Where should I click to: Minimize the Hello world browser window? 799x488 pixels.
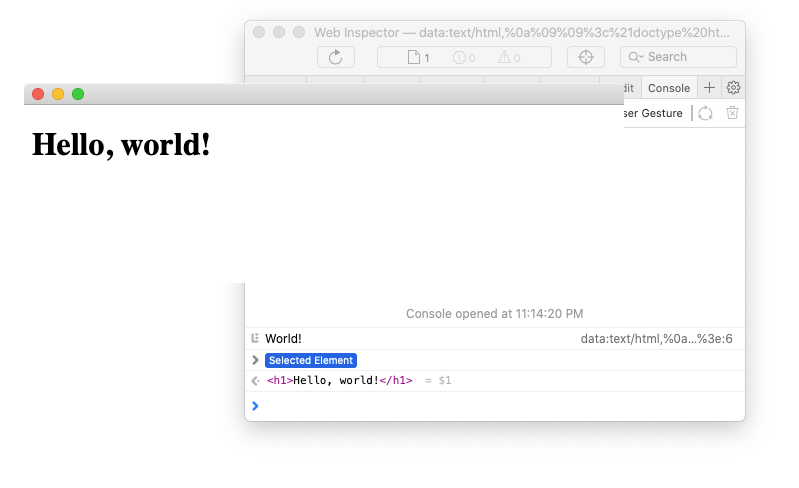coord(58,94)
